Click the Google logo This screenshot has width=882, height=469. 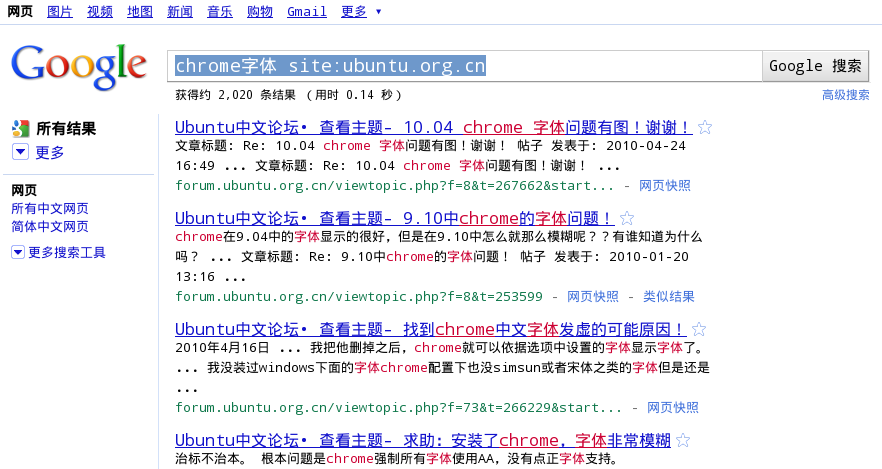(x=79, y=67)
